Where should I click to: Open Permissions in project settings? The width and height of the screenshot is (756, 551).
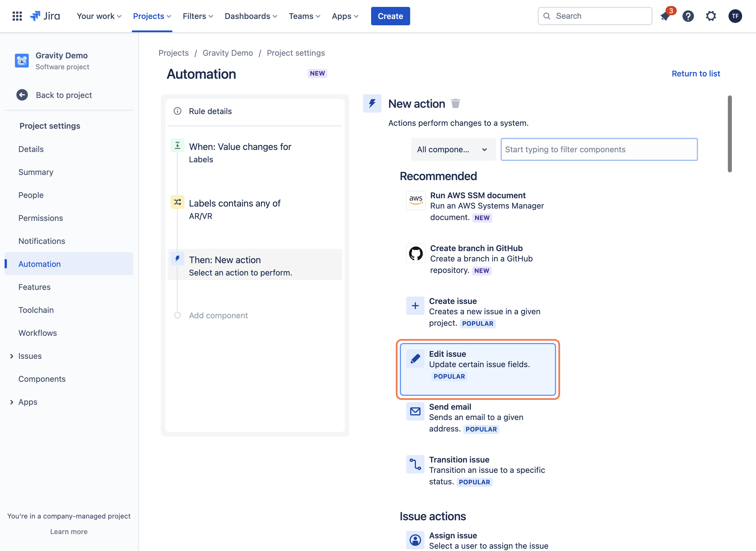(x=69, y=218)
